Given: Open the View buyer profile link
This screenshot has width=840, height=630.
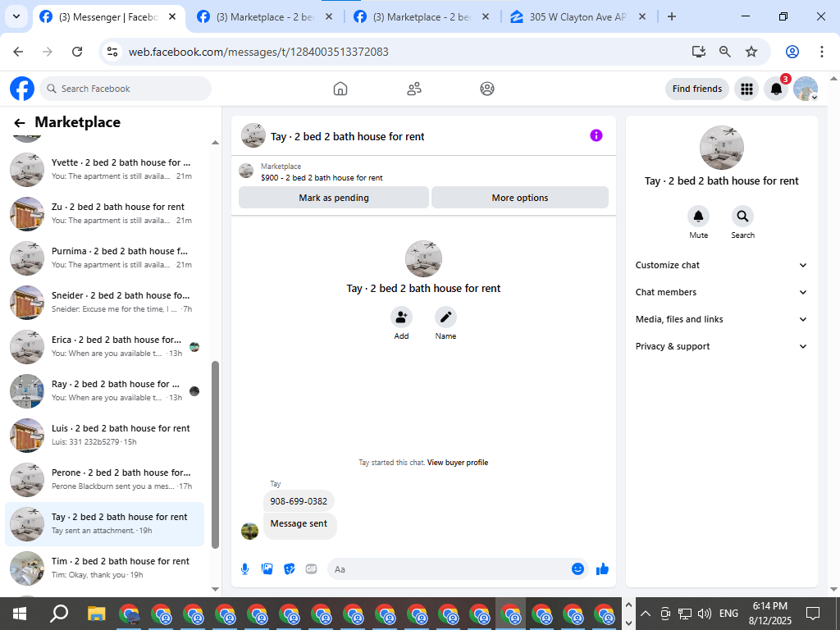Looking at the screenshot, I should [x=458, y=463].
